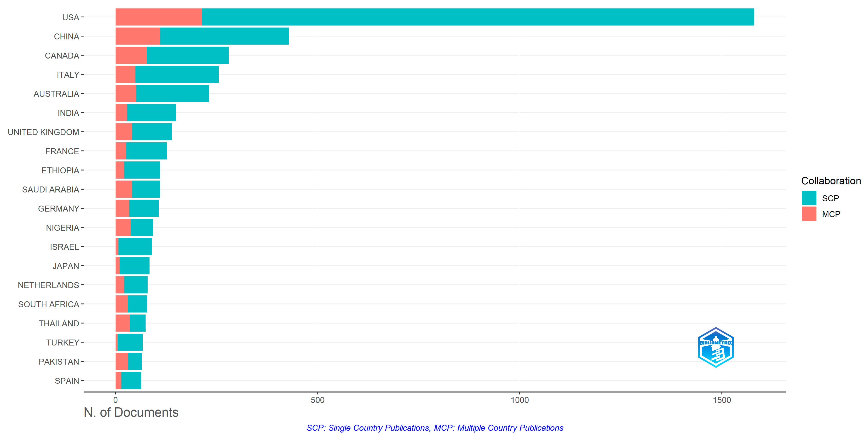Click the SCP/MCP definitions caption text
868x439 pixels.
(435, 428)
